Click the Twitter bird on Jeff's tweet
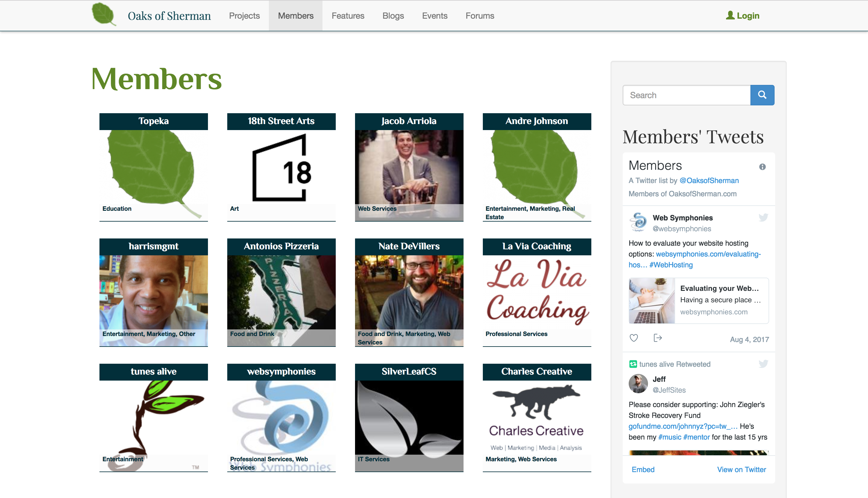Screen dimensions: 868x498 (x=763, y=364)
